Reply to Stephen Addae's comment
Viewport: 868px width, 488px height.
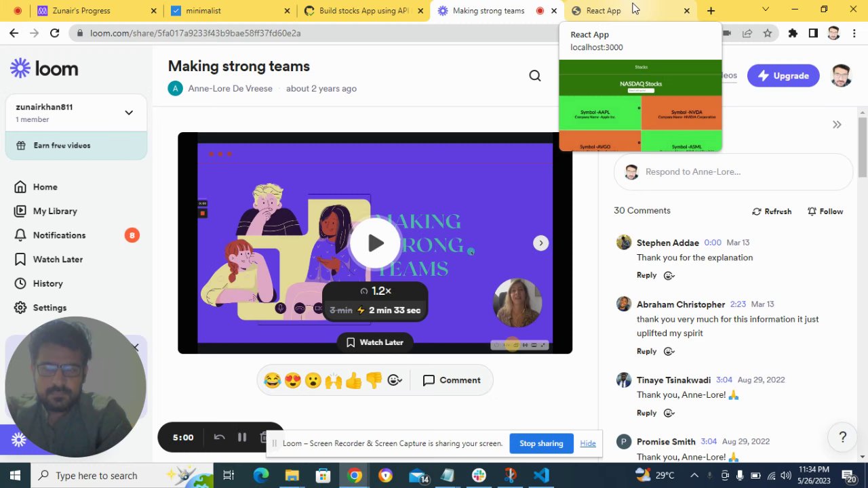[x=646, y=275]
